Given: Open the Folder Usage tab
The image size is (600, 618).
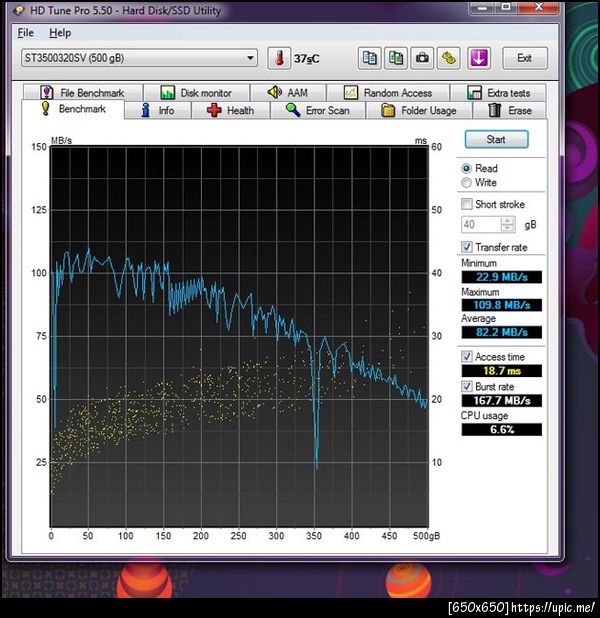Looking at the screenshot, I should [x=419, y=110].
